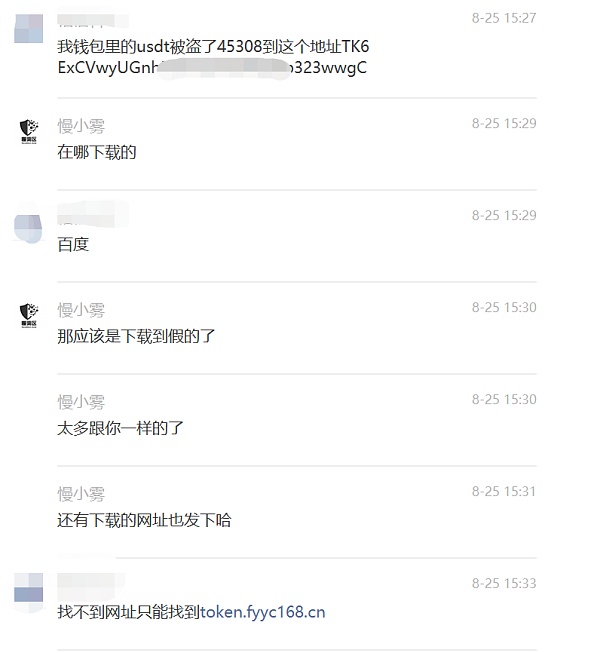Click the 8-25 15:31 timestamp
This screenshot has width=600, height=653.
(x=504, y=491)
